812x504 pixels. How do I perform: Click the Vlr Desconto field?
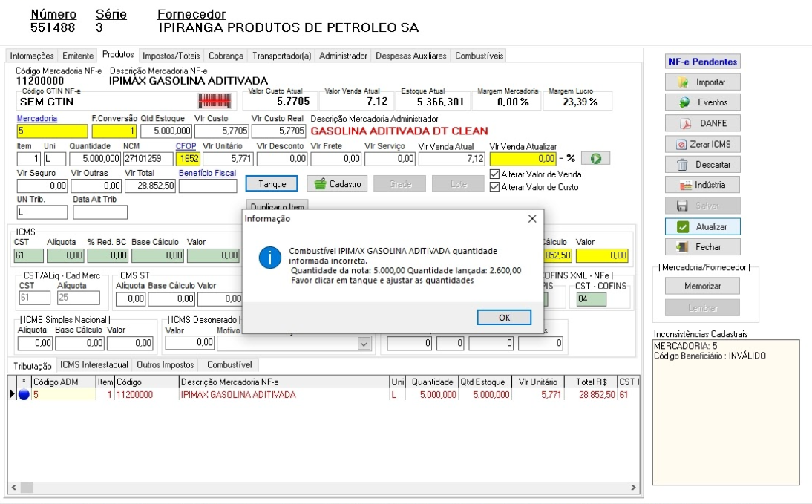pos(282,159)
